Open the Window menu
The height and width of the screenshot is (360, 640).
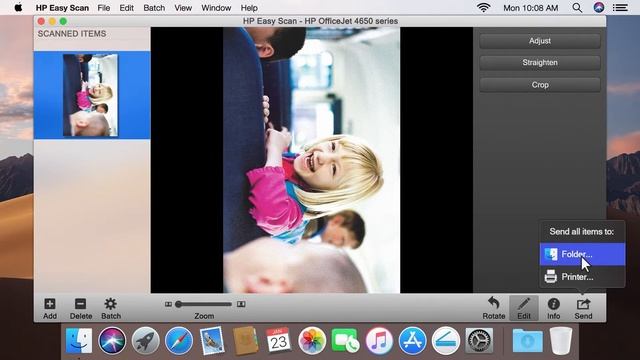216,8
